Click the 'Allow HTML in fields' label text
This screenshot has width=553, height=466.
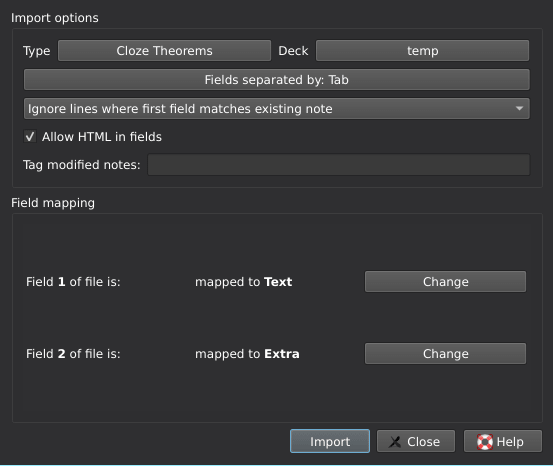point(102,137)
